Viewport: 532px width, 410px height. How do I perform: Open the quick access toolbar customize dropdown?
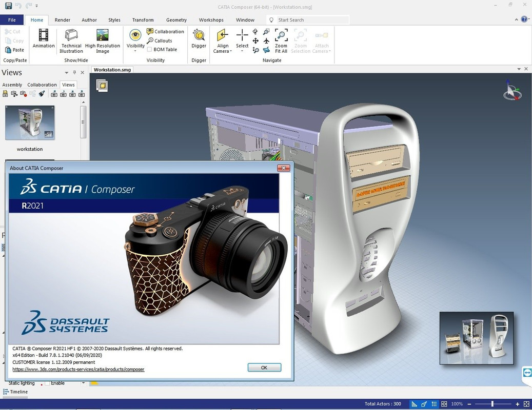point(36,6)
